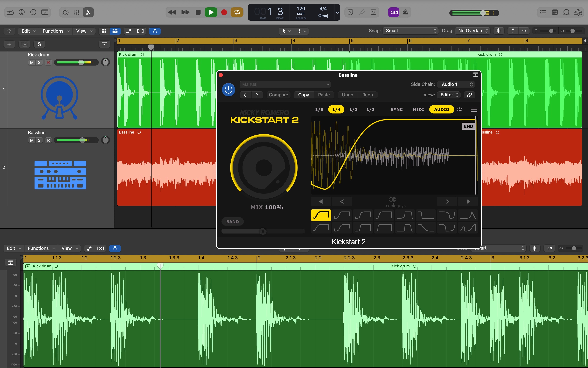Open the List Editors icon
Screen dimensions: 588x368
pos(543,12)
